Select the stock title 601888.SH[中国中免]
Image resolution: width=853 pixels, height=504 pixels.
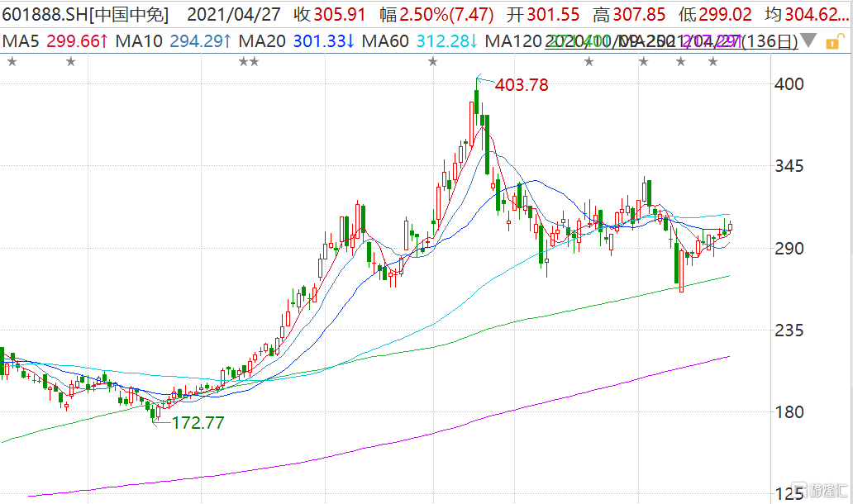(85, 15)
